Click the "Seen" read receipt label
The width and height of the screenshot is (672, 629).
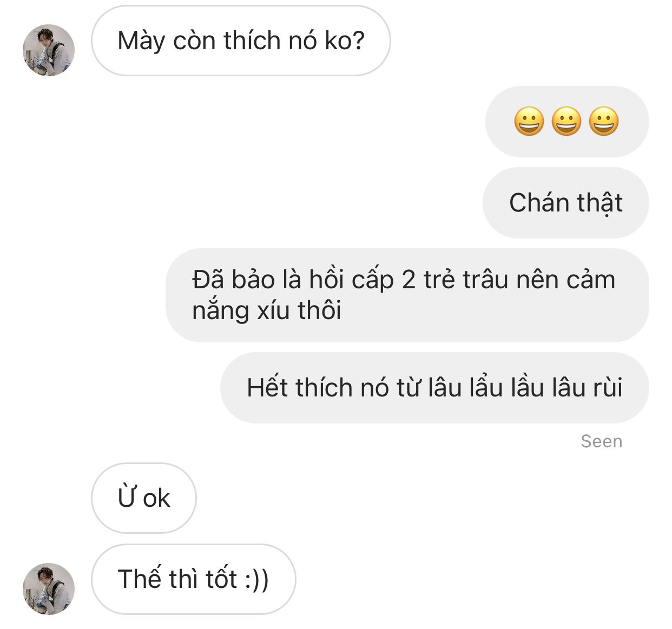(x=602, y=441)
